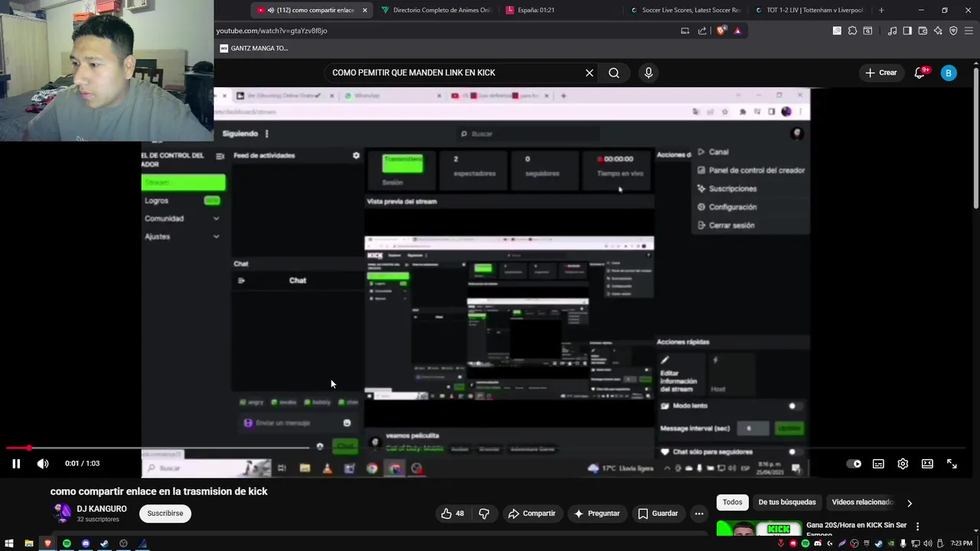Image resolution: width=980 pixels, height=551 pixels.
Task: Click the share page icon in address bar
Action: (x=702, y=31)
